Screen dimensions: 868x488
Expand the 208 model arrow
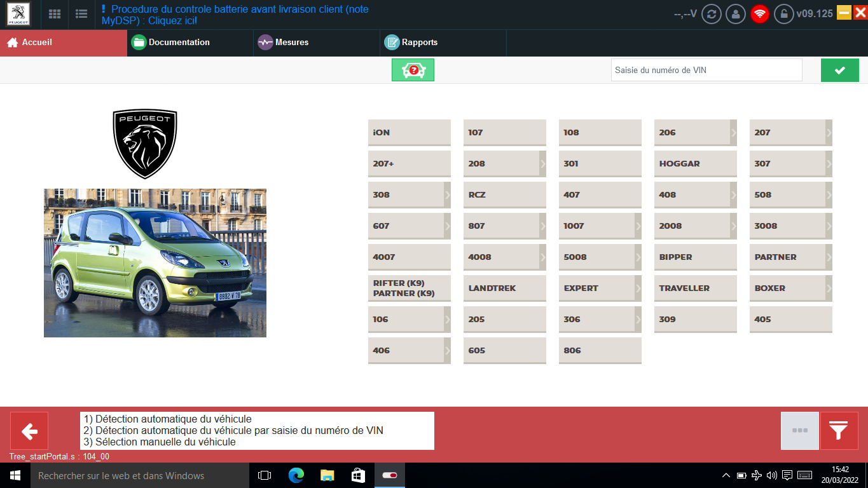(x=542, y=163)
